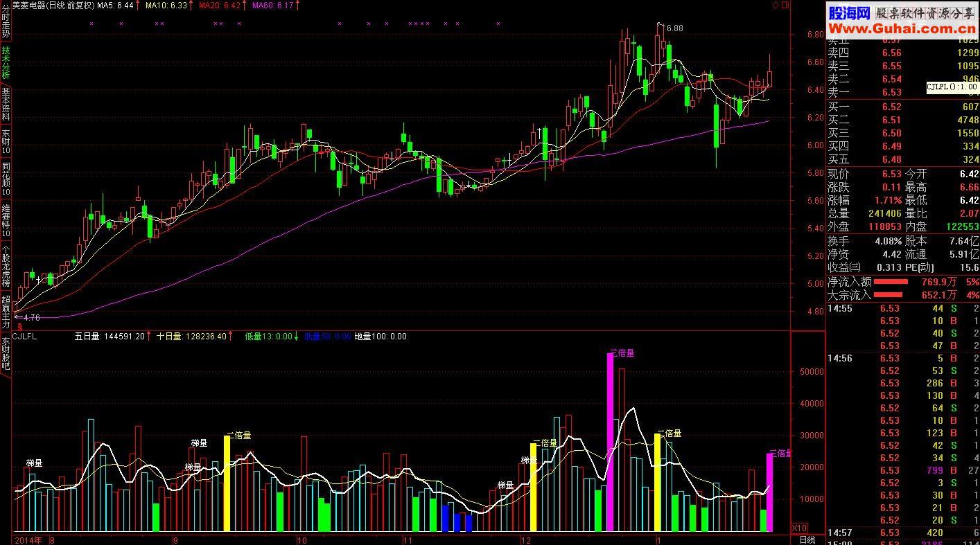Click the 6.88 high price marker

pos(674,28)
